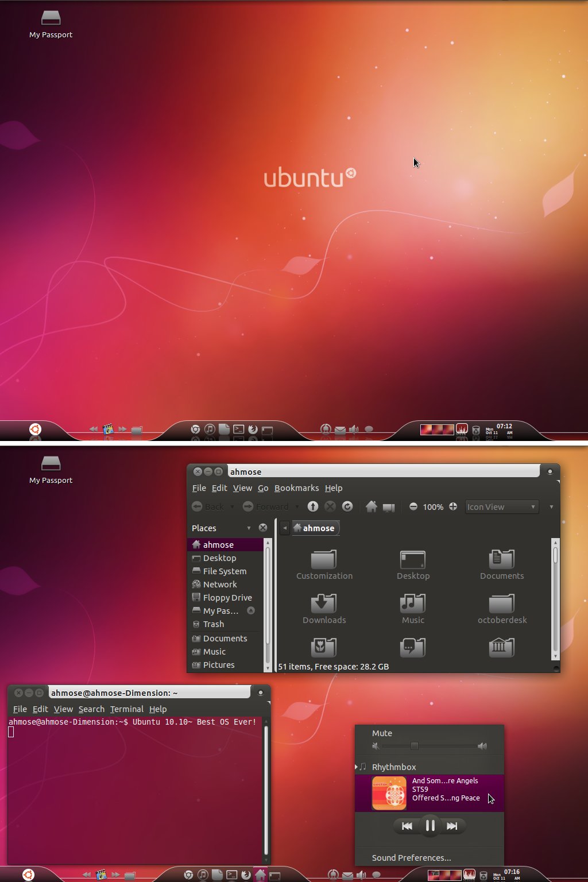Click the Forward button
The width and height of the screenshot is (588, 882).
266,506
